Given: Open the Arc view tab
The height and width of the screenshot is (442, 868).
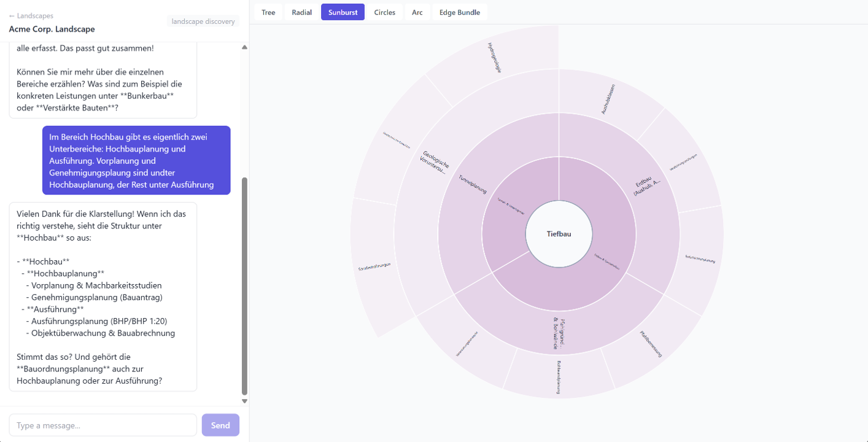Looking at the screenshot, I should [417, 12].
